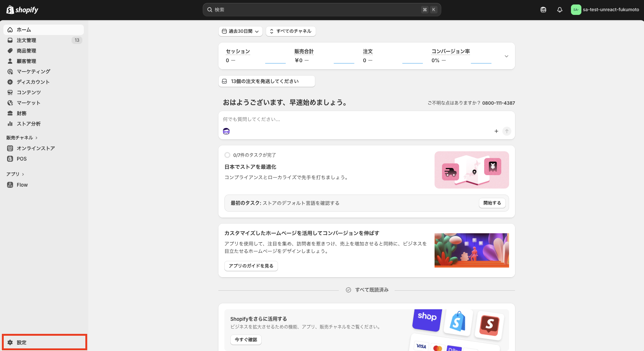
Task: Open the Sidekick assistant icon in top bar
Action: (x=543, y=10)
